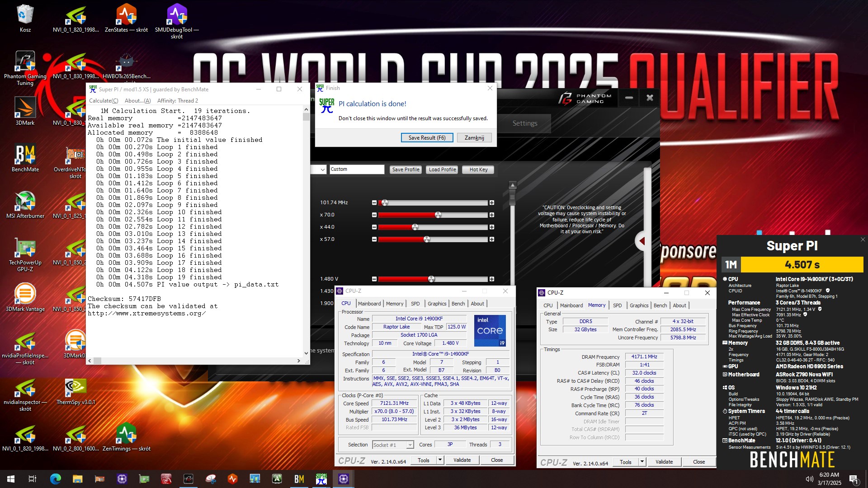This screenshot has width=868, height=488.
Task: Open nvidiaProfileInspector shortcut icon
Action: point(25,348)
